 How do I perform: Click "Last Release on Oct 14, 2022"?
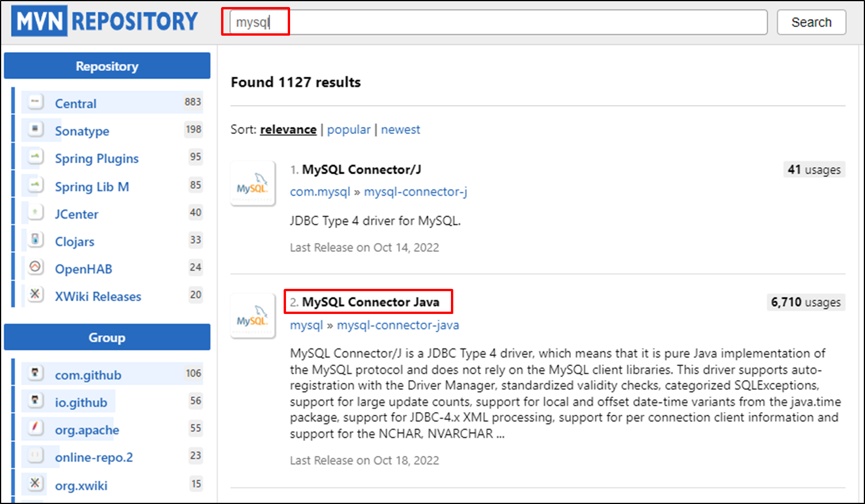[x=364, y=247]
